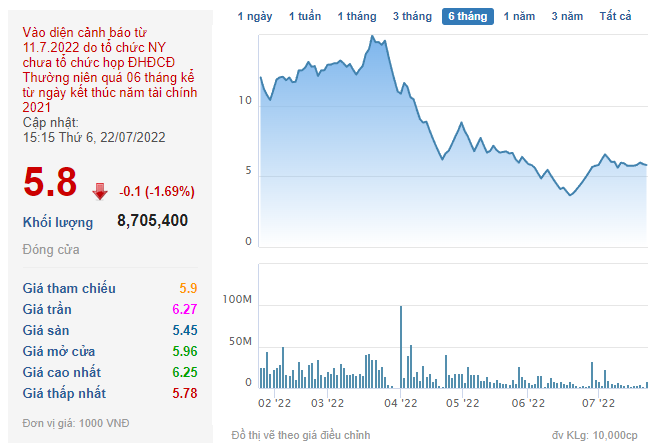The image size is (662, 443).
Task: Select the 3 tháng range tab
Action: (412, 17)
